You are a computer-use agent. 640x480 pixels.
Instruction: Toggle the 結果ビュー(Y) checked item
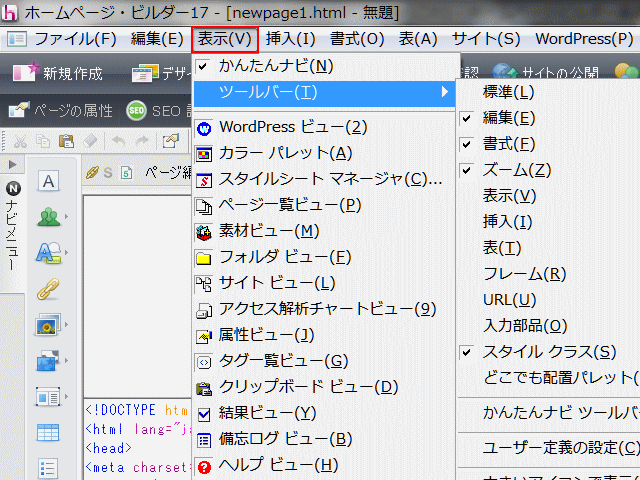(x=324, y=413)
